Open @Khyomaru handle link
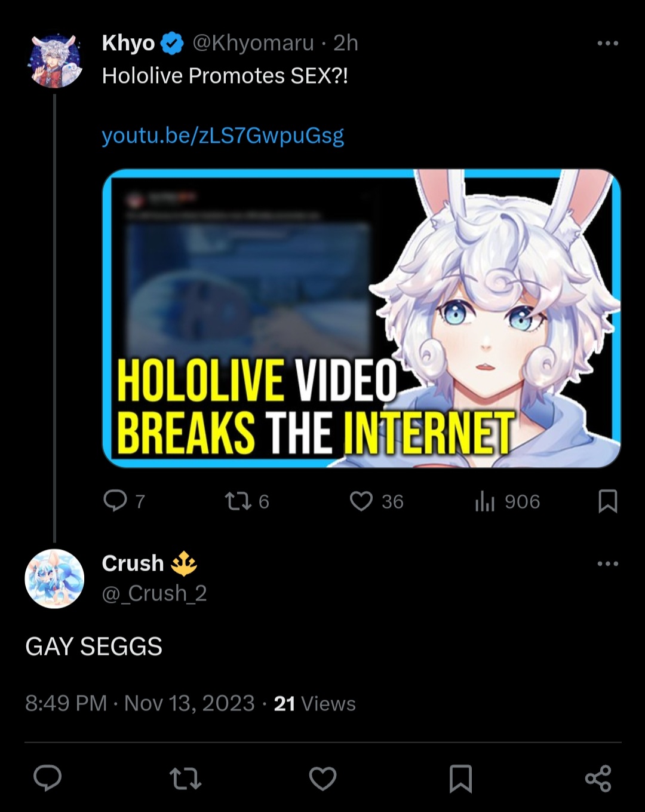The height and width of the screenshot is (812, 645). coord(253,43)
